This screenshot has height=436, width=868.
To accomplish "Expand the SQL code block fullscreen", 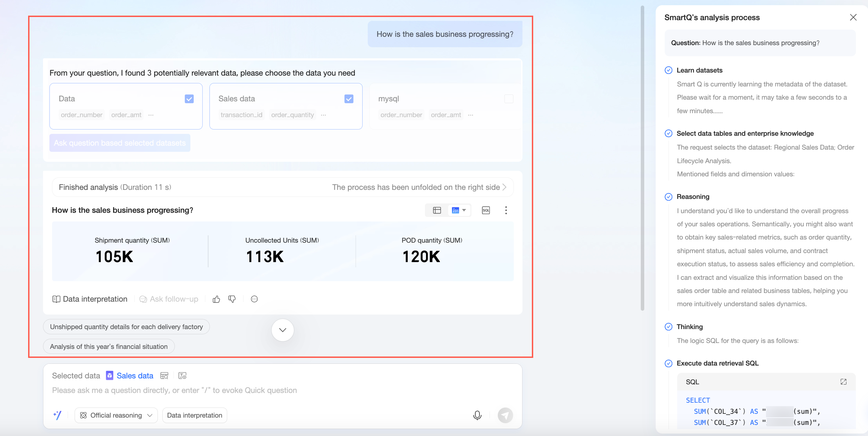I will click(x=843, y=382).
